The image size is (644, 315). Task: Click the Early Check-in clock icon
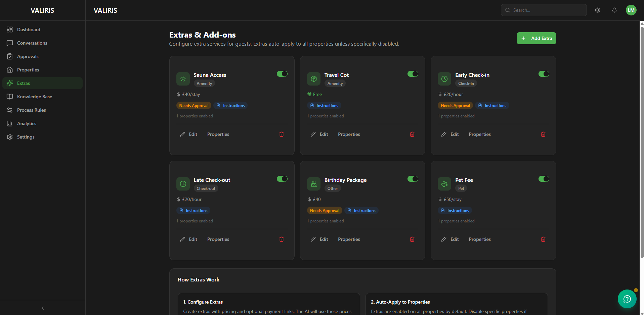pos(444,79)
